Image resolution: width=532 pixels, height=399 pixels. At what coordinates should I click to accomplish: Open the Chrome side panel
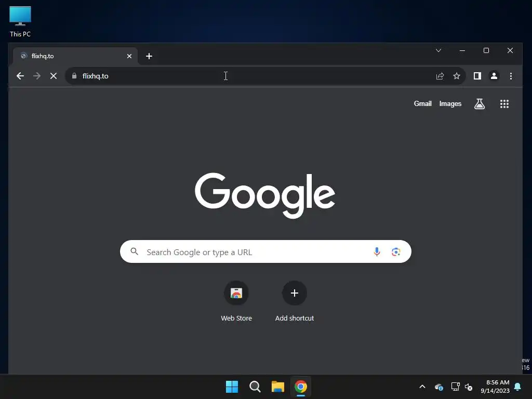(x=477, y=76)
